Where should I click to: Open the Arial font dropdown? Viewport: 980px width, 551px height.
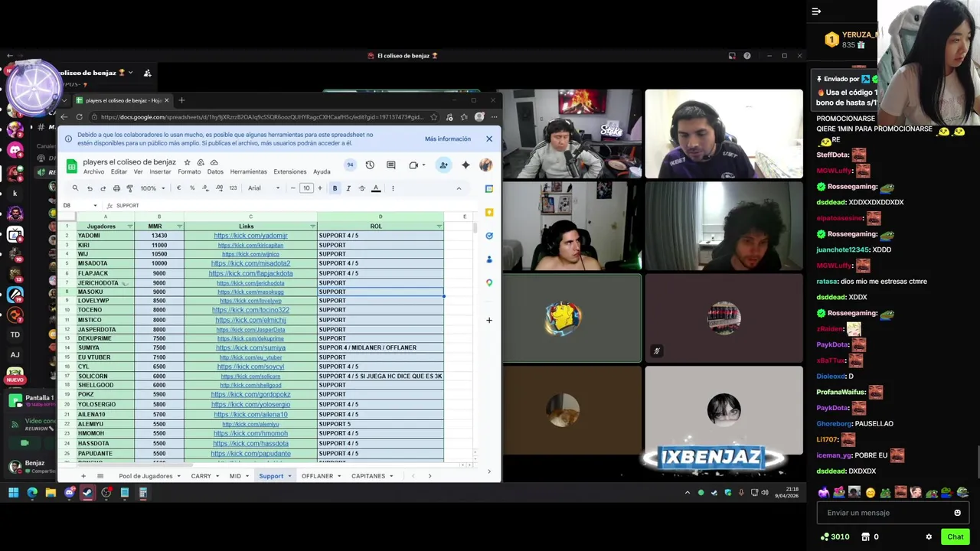pyautogui.click(x=263, y=188)
